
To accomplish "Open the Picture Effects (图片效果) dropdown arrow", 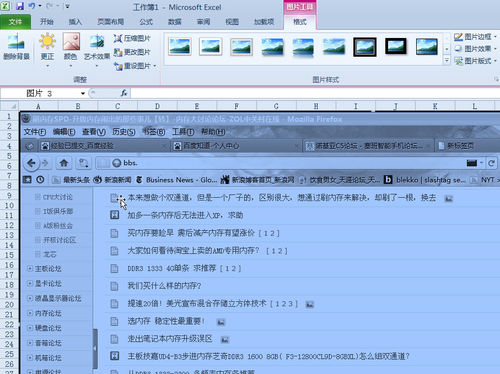I will [x=495, y=49].
